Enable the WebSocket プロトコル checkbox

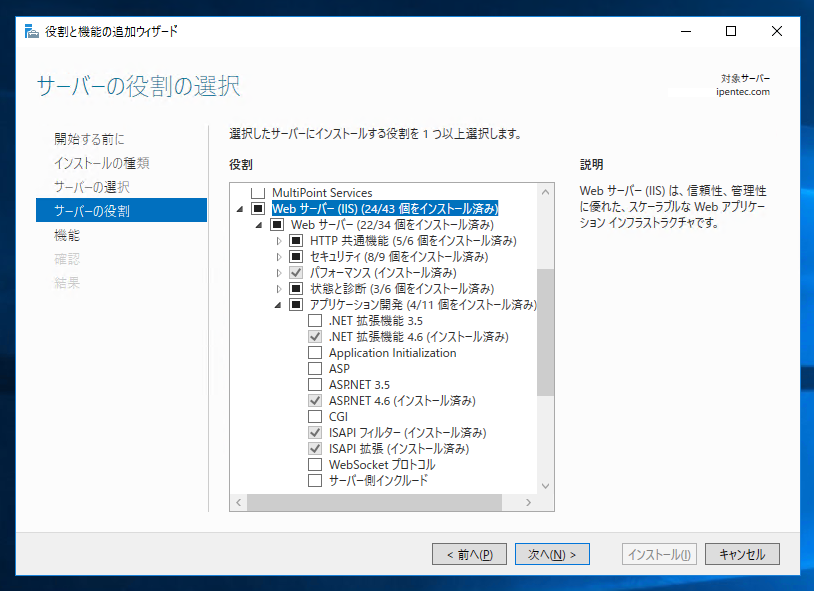pos(315,464)
